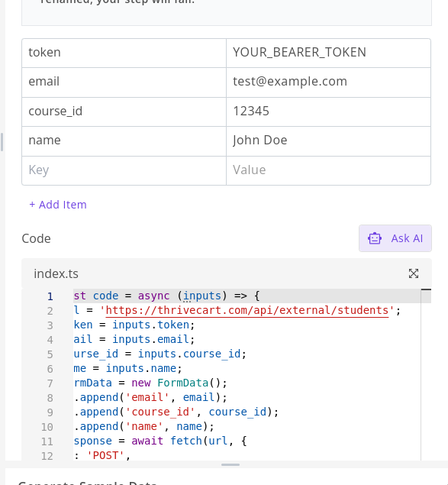
Task: Add a new item with + Add Item
Action: [58, 205]
